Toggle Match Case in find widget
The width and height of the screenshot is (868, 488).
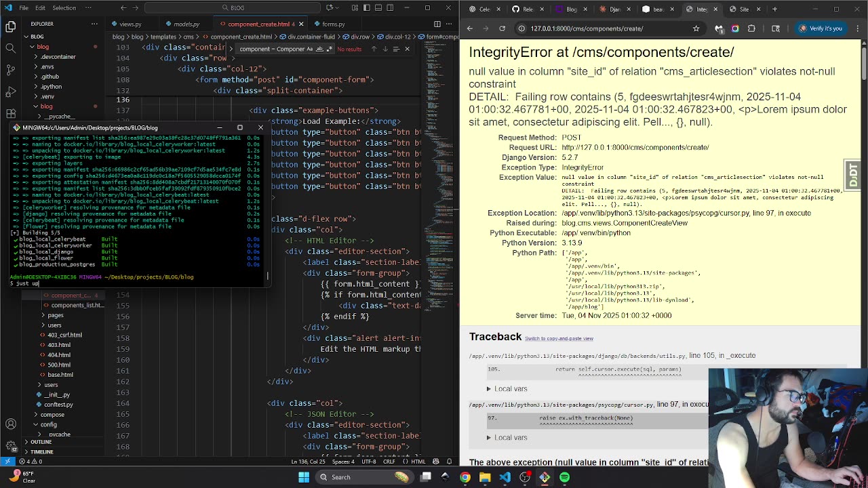(310, 49)
